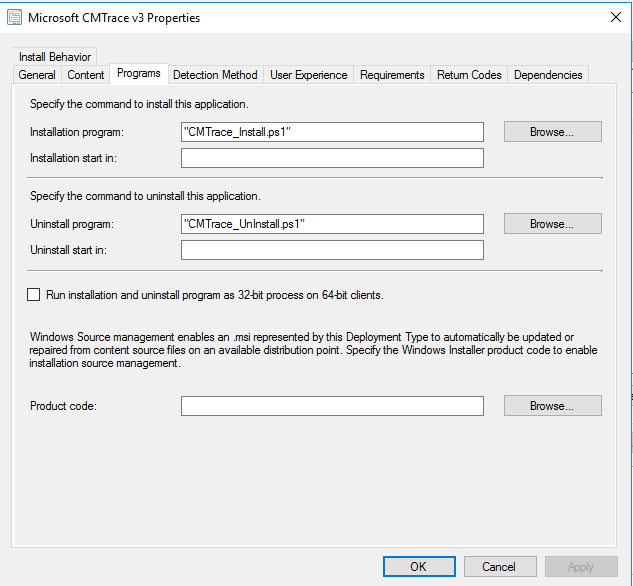Click the 'Installation program:' label
Viewport: 633px width, 586px height.
coord(77,132)
